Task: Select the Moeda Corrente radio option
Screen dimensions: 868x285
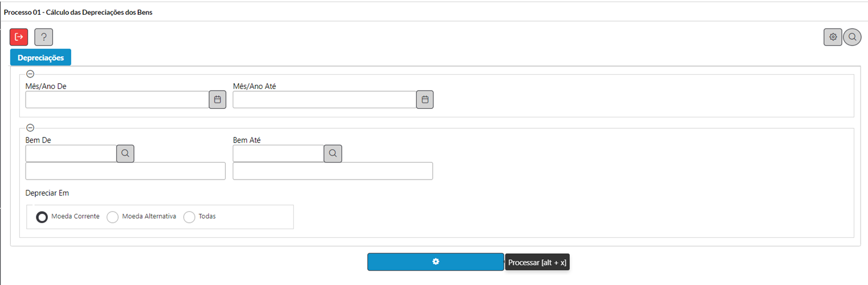Action: 42,217
